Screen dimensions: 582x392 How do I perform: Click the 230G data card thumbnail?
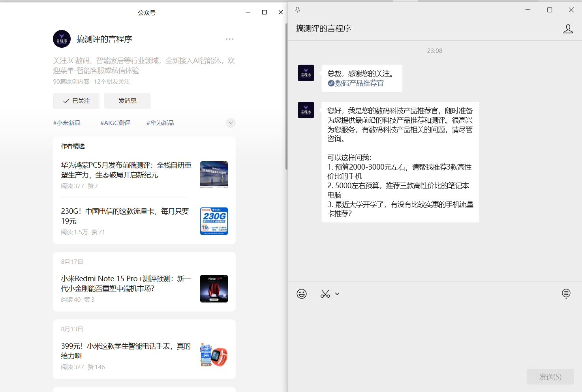pyautogui.click(x=214, y=221)
